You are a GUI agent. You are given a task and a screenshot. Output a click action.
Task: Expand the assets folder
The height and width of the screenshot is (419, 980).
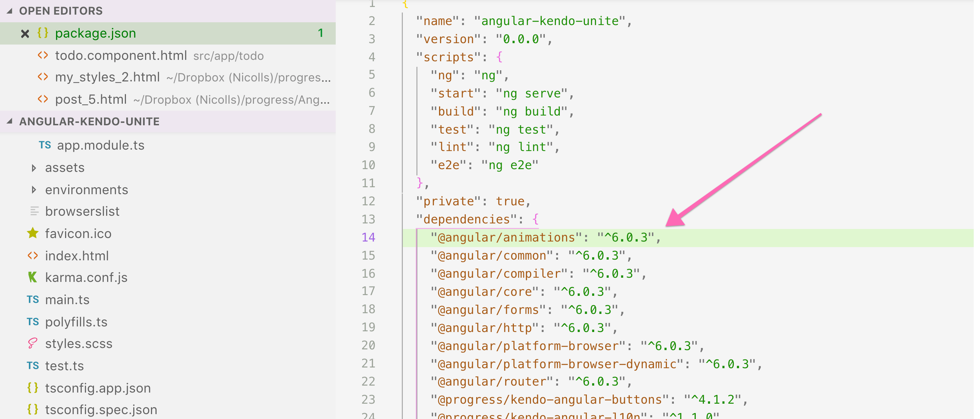pyautogui.click(x=34, y=168)
